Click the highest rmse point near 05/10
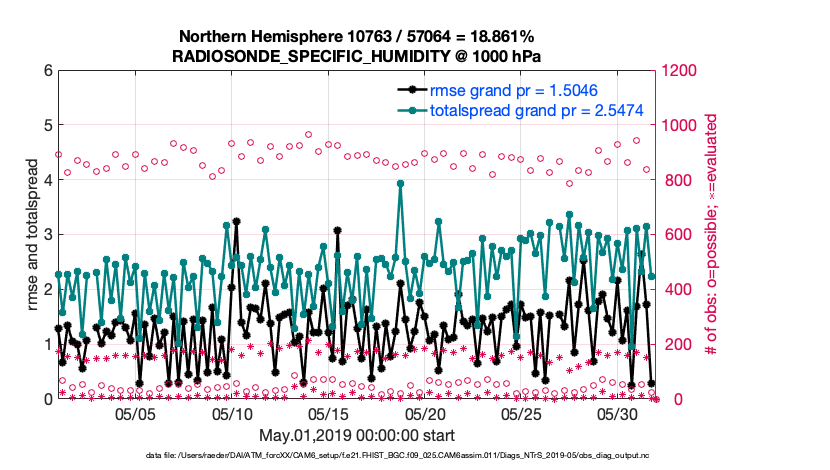The height and width of the screenshot is (470, 830). pyautogui.click(x=236, y=221)
